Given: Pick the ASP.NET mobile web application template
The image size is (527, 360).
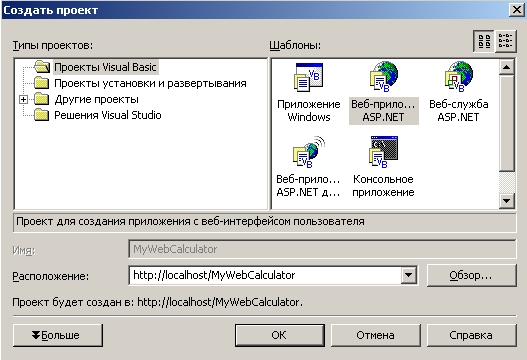Looking at the screenshot, I should pyautogui.click(x=309, y=152).
